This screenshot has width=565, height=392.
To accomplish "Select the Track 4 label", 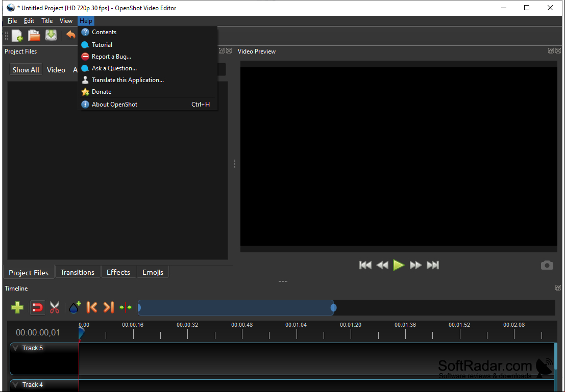I will [x=33, y=385].
